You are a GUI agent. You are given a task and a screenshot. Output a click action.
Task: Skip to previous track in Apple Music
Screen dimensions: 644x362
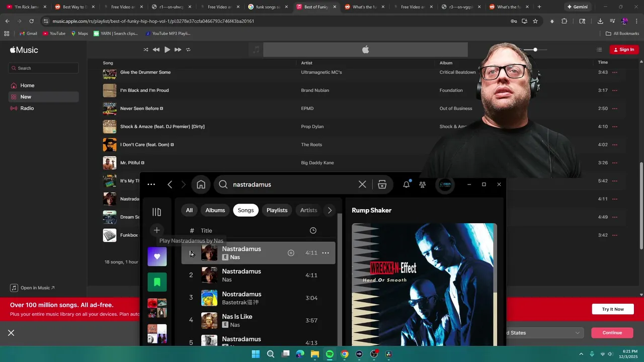pos(156,50)
